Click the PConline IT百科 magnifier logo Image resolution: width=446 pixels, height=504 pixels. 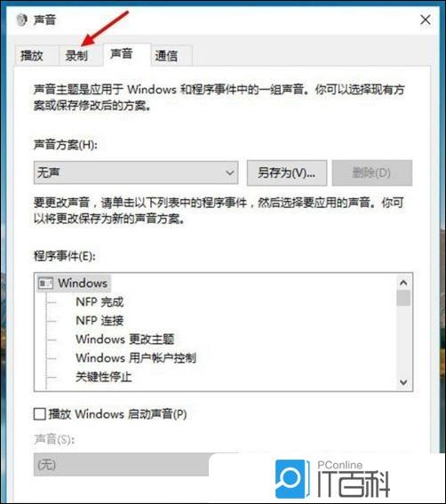coord(292,478)
